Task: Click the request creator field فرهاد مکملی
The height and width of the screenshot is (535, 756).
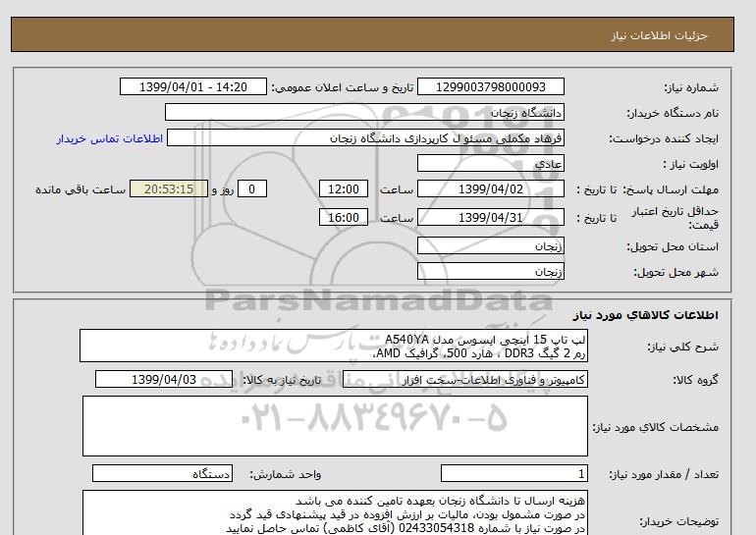Action: pyautogui.click(x=365, y=138)
